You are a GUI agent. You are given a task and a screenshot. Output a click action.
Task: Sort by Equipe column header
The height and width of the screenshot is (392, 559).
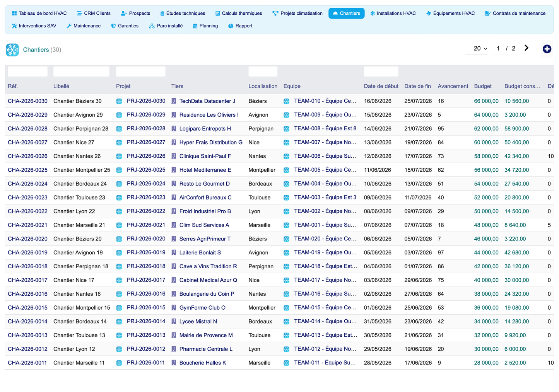tap(292, 86)
